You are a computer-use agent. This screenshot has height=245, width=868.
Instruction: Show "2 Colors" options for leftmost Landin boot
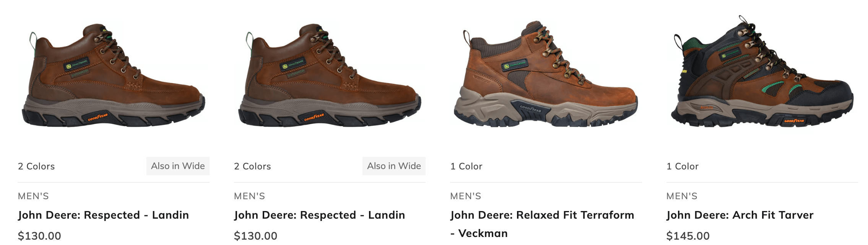[x=36, y=166]
